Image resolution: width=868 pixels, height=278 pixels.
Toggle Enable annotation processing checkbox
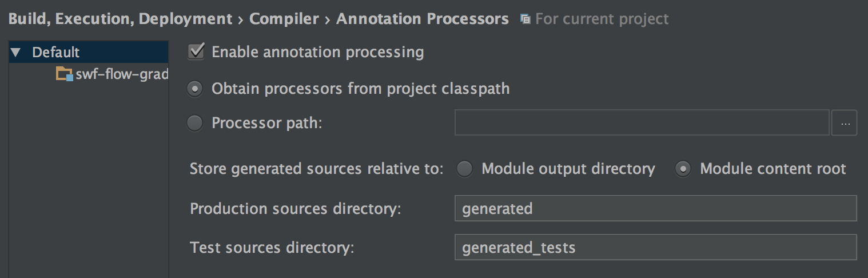pyautogui.click(x=196, y=52)
